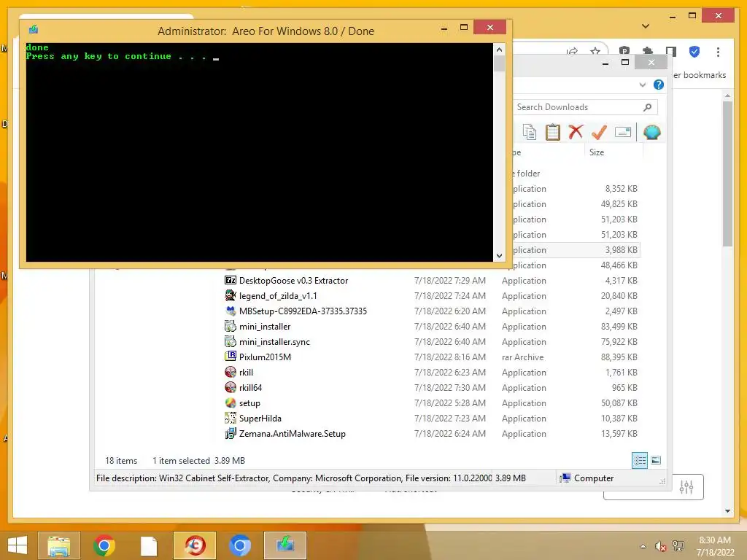Click the blue shield extension icon in Chrome
The height and width of the screenshot is (560, 747).
[x=694, y=52]
